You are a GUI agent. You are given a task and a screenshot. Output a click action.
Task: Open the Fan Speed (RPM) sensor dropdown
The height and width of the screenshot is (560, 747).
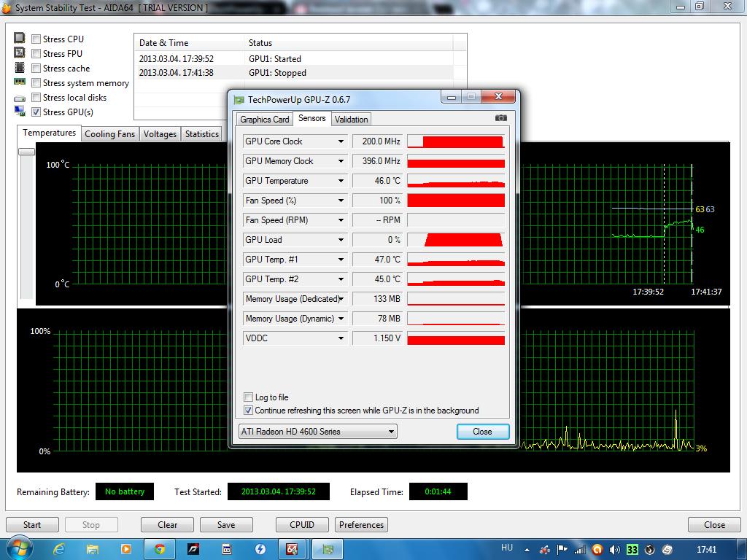[341, 220]
